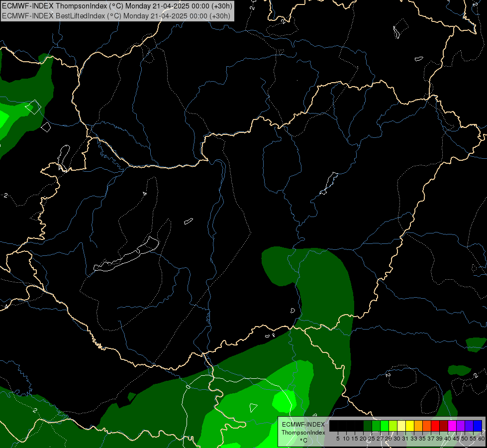Viewport: 487px width, 448px height.
Task: Select the dark green 20–25 legend swatch
Action: click(x=368, y=426)
